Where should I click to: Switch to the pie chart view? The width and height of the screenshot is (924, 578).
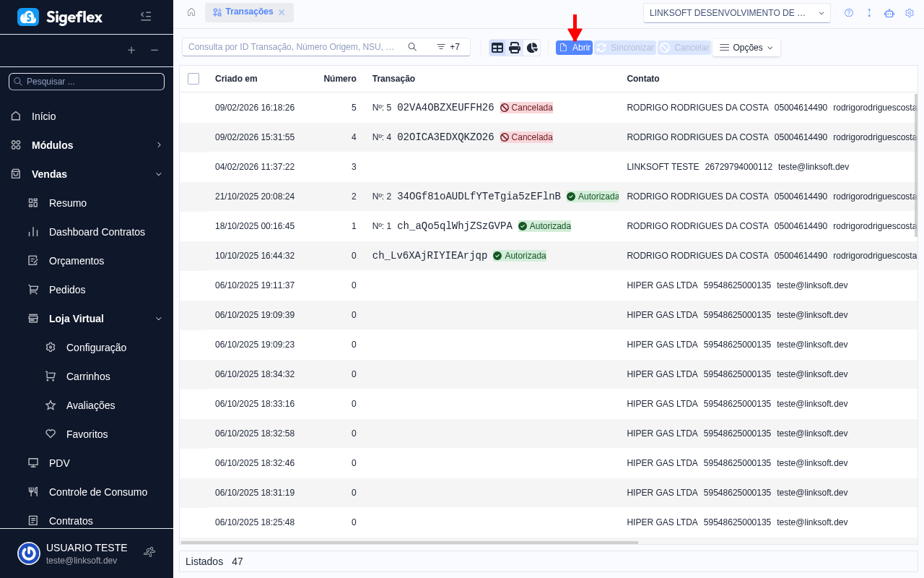point(532,48)
